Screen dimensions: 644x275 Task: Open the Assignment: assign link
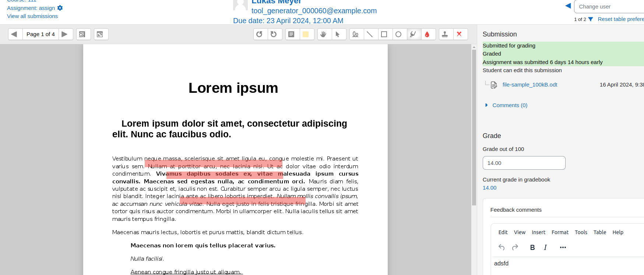31,8
